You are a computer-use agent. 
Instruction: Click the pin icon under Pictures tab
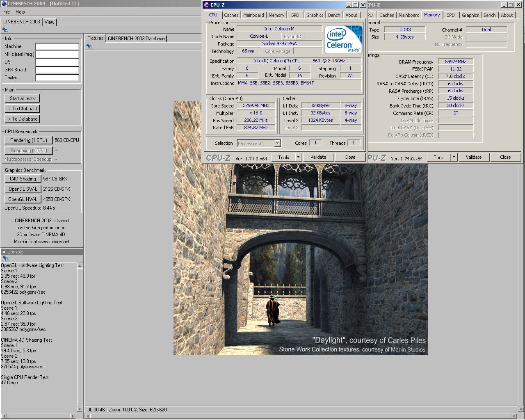pos(89,46)
